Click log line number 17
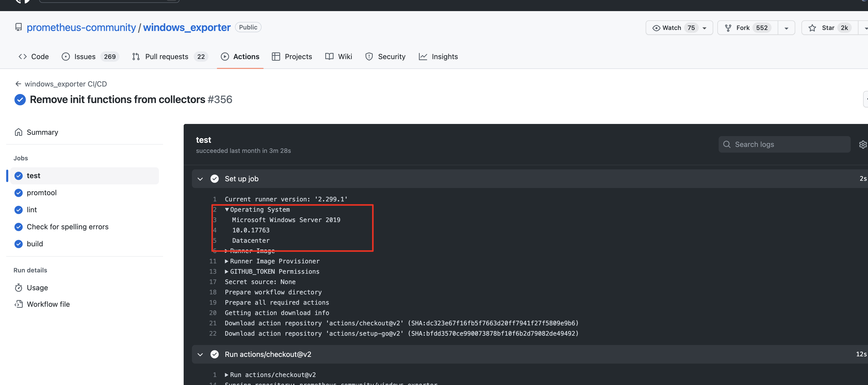868x385 pixels. click(213, 282)
